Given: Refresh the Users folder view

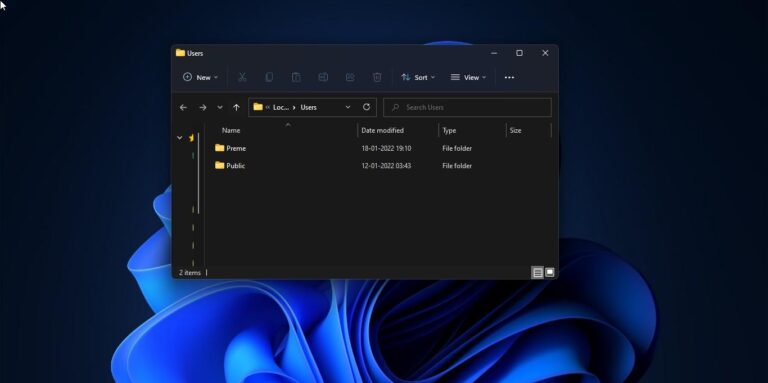Looking at the screenshot, I should pyautogui.click(x=366, y=107).
